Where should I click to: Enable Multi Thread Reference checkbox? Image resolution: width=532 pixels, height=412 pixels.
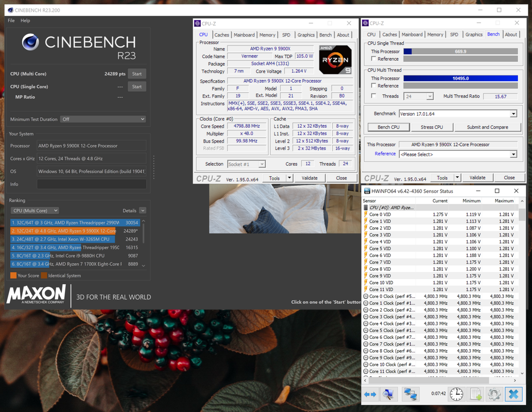coord(373,85)
